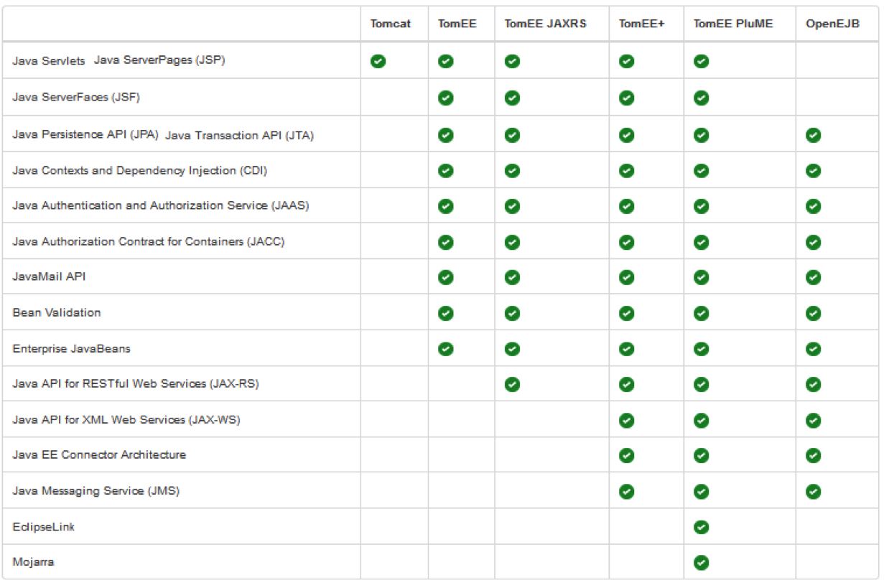Click the OpenEJB checkmark in the JPA row
Screen dimensions: 889x588
(x=814, y=135)
